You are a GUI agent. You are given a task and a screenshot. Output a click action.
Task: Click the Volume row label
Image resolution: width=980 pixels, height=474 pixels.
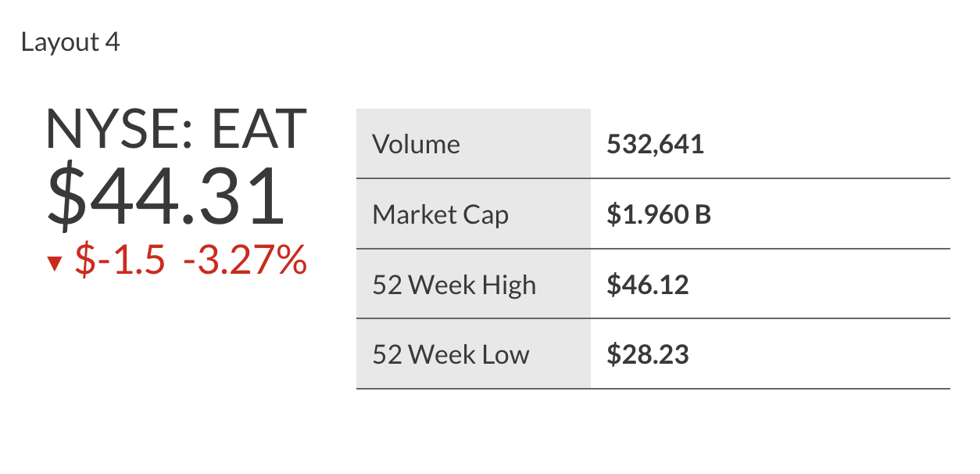(x=416, y=145)
